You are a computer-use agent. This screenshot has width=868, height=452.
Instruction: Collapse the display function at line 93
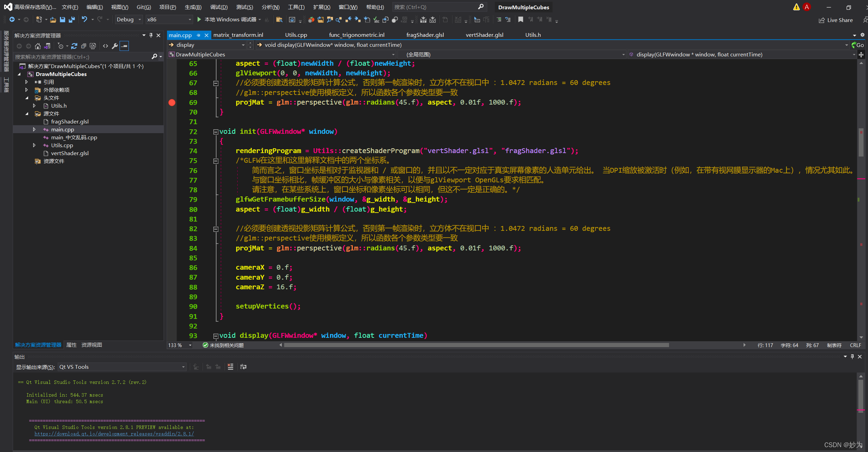(215, 336)
